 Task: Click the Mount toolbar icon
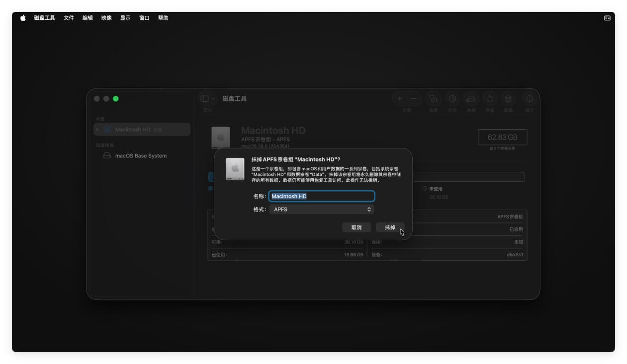[508, 98]
